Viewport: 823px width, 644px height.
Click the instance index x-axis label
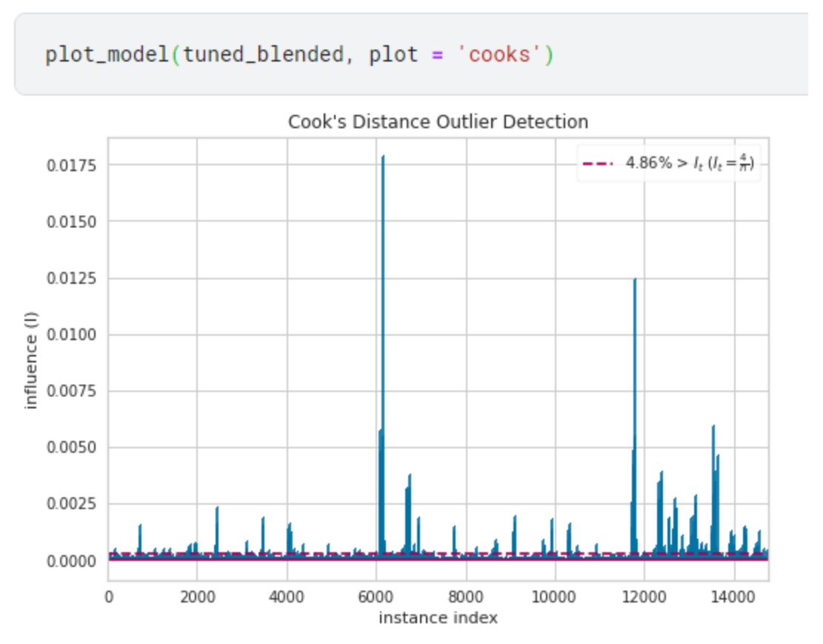[x=441, y=617]
